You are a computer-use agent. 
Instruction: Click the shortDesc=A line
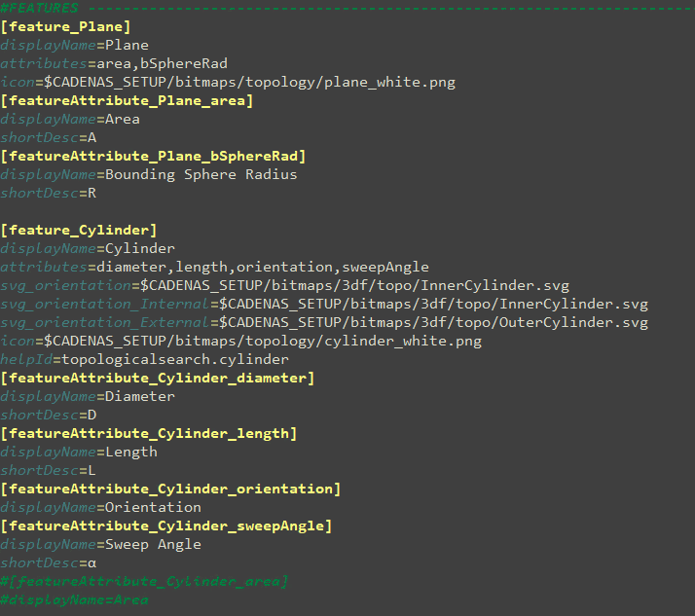[49, 138]
